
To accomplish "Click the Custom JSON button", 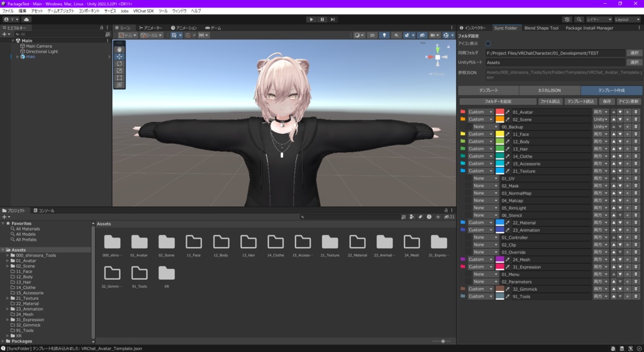I will (550, 91).
